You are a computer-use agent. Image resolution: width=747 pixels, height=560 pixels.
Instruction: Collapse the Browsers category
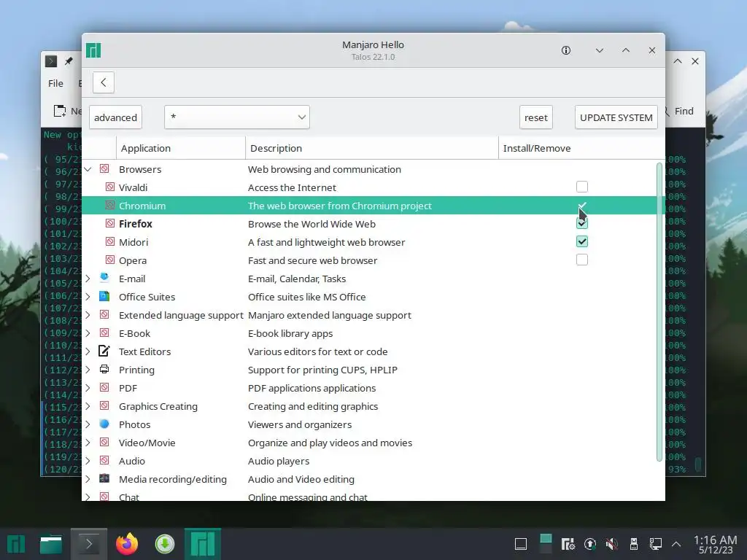tap(88, 169)
